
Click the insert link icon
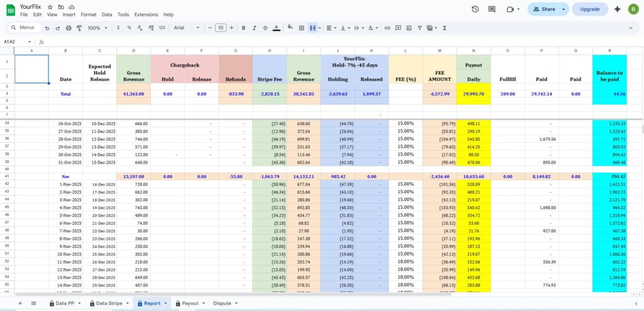click(x=387, y=28)
